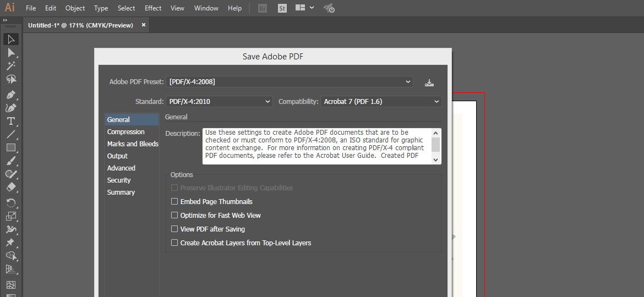Click the Arrange Documents layout icon
The height and width of the screenshot is (297, 644).
coord(301,8)
